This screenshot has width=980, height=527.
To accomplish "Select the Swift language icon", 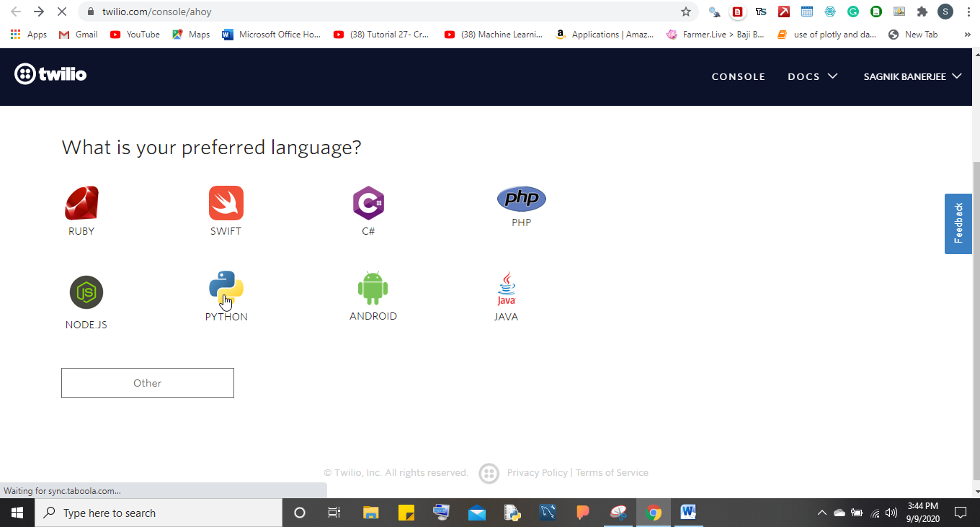I will pyautogui.click(x=226, y=203).
